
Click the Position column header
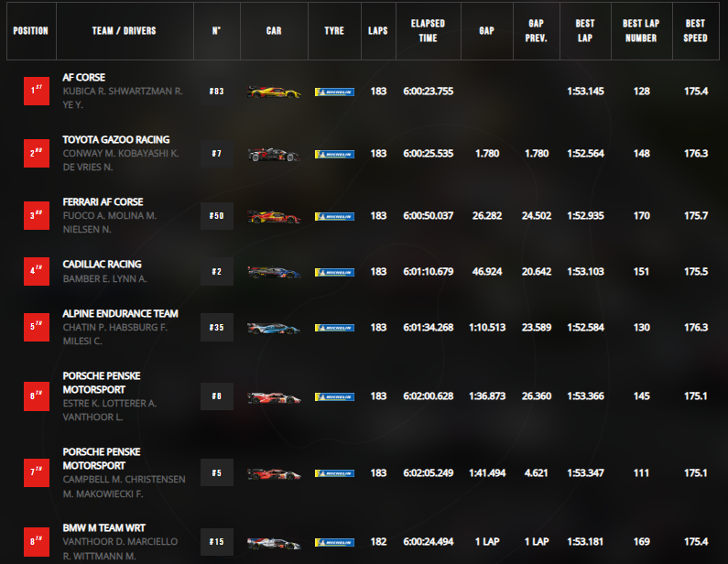[x=31, y=31]
